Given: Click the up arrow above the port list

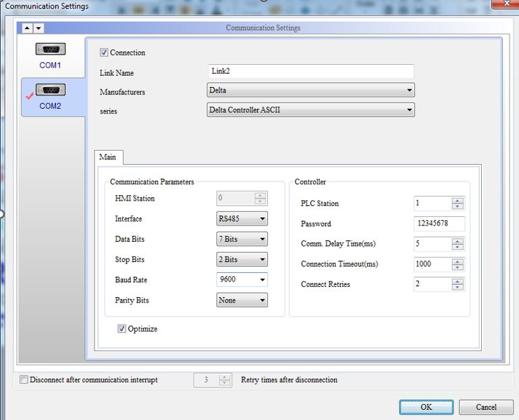Looking at the screenshot, I should pos(28,28).
